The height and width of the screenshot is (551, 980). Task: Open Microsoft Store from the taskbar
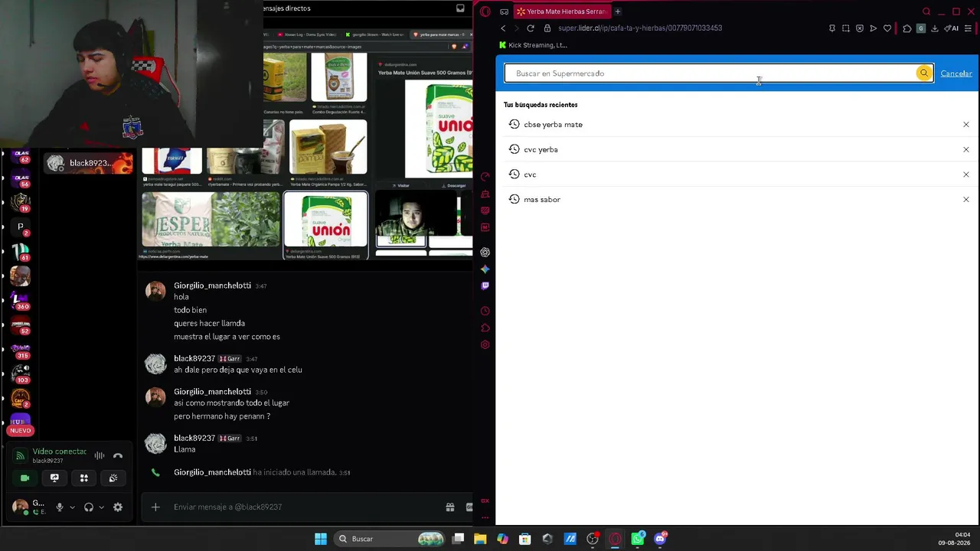pos(525,539)
